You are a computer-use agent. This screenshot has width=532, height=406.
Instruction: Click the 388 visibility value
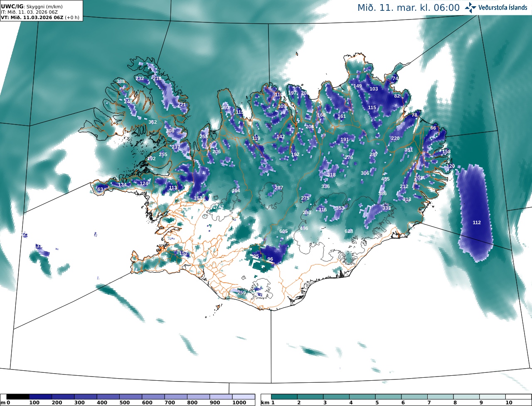(x=121, y=81)
